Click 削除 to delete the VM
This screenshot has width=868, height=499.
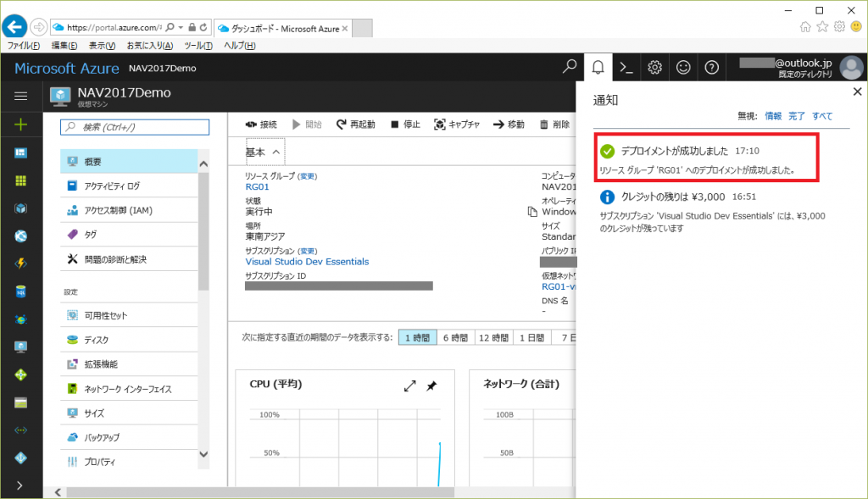tap(554, 125)
